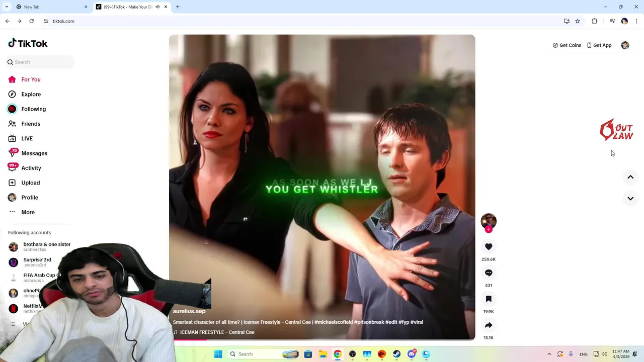The width and height of the screenshot is (644, 362).
Task: Click the #viral hashtag
Action: tap(417, 322)
